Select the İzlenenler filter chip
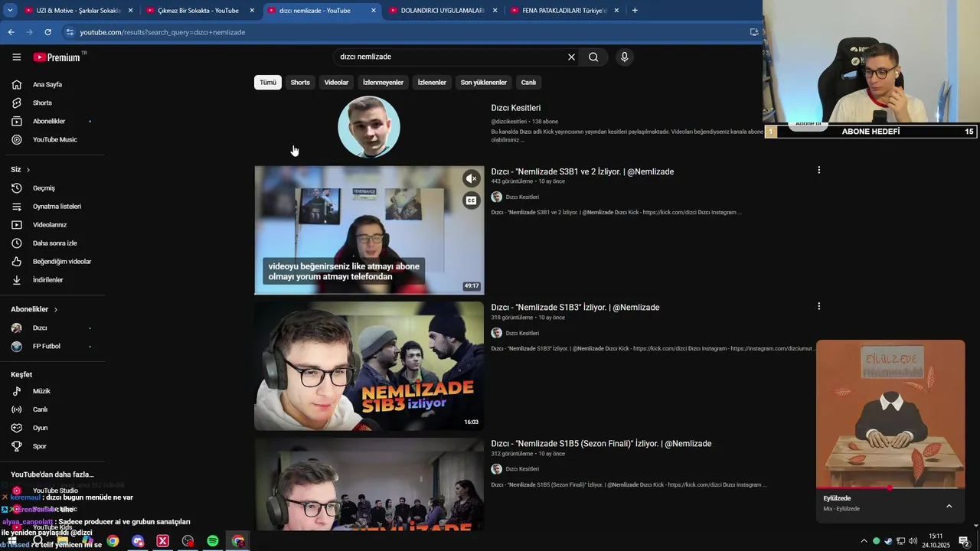 [x=432, y=82]
